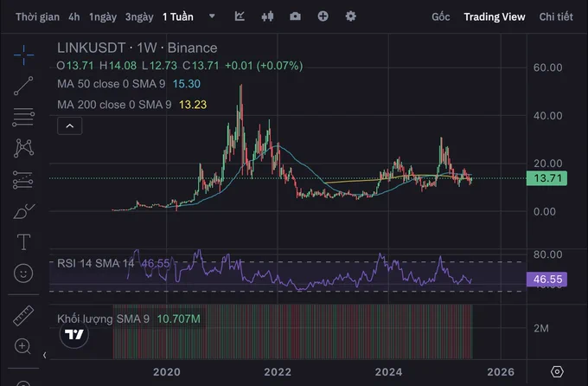Collapse the left drawing toolbar arrow
The width and height of the screenshot is (588, 386).
tap(45, 355)
